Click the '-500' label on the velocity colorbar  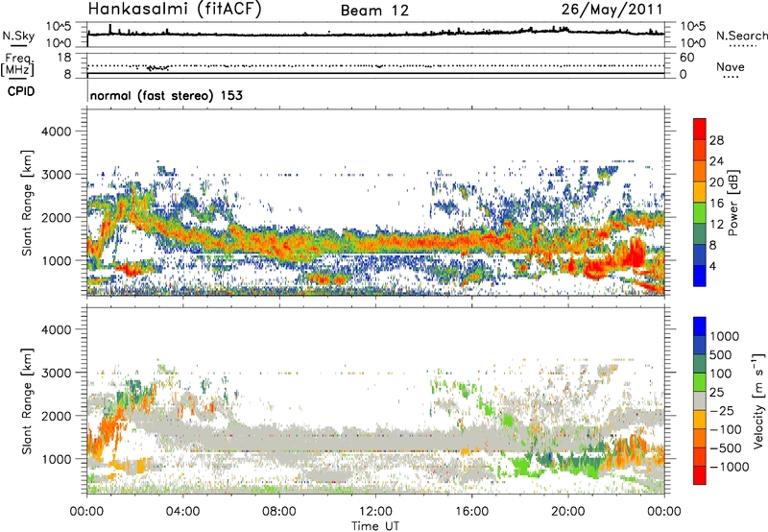(x=726, y=448)
